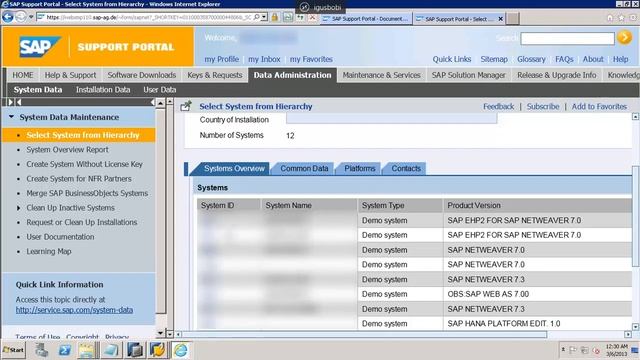Image resolution: width=640 pixels, height=360 pixels.
Task: Switch to the Platforms tab
Action: (360, 169)
